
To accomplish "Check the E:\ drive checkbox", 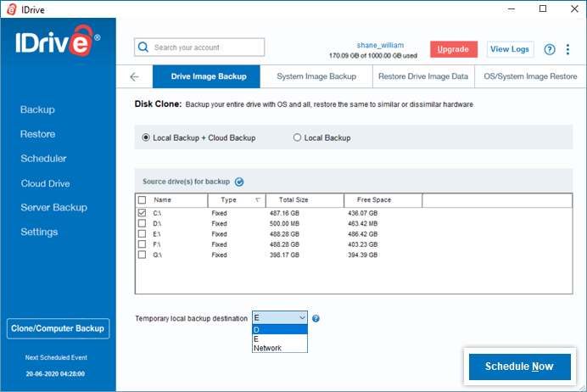I will [x=142, y=233].
